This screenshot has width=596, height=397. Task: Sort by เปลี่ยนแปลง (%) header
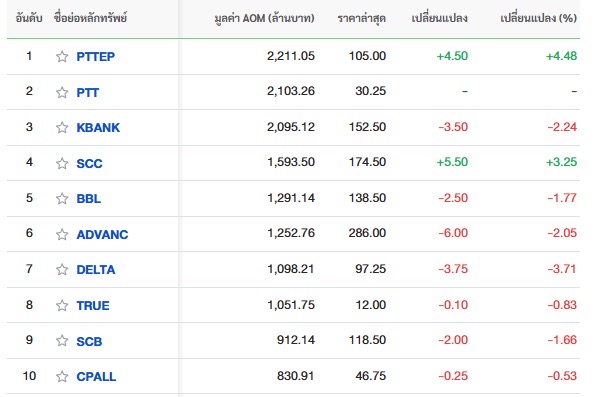pyautogui.click(x=539, y=18)
